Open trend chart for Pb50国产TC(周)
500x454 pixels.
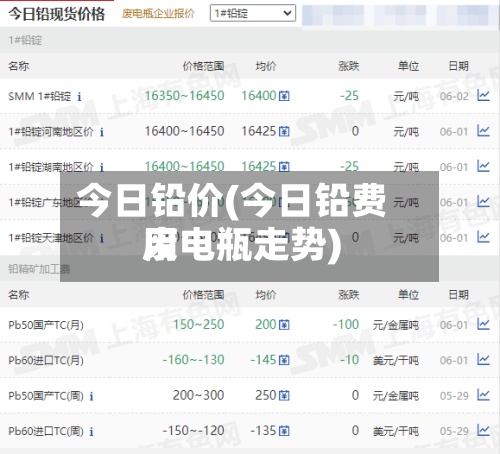(483, 395)
